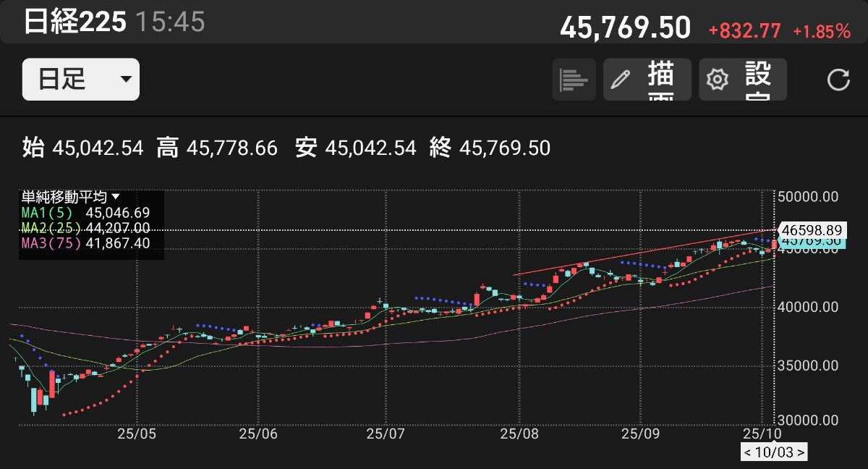
Task: Click the +1.85% percentage change value
Action: (822, 31)
